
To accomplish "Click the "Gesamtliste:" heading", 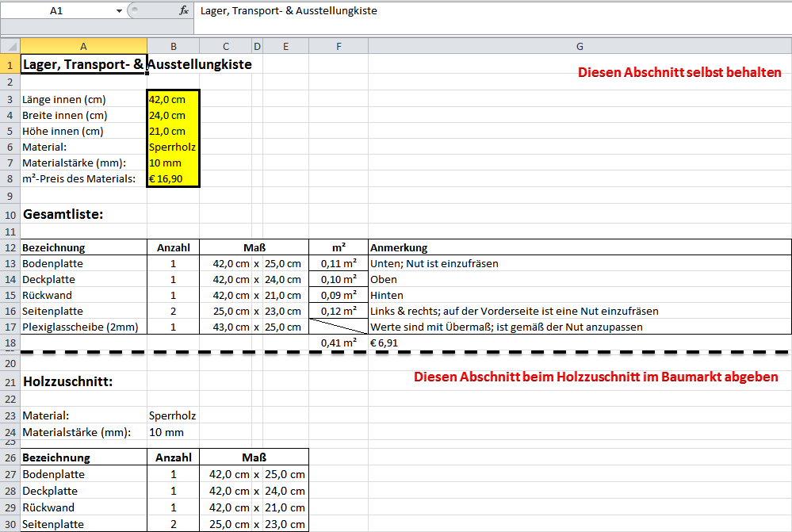I will [63, 214].
